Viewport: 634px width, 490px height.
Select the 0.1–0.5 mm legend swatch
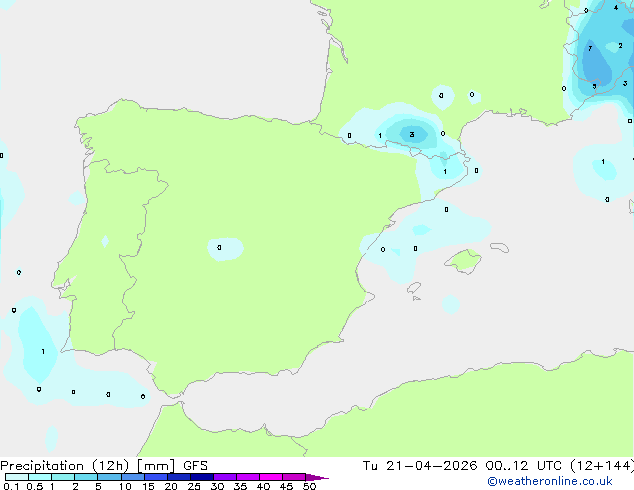(17, 477)
